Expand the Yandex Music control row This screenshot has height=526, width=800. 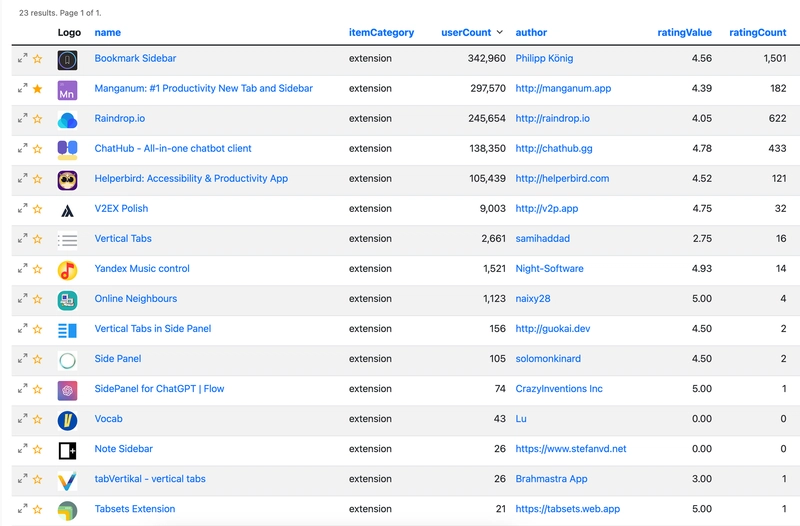pos(22,268)
